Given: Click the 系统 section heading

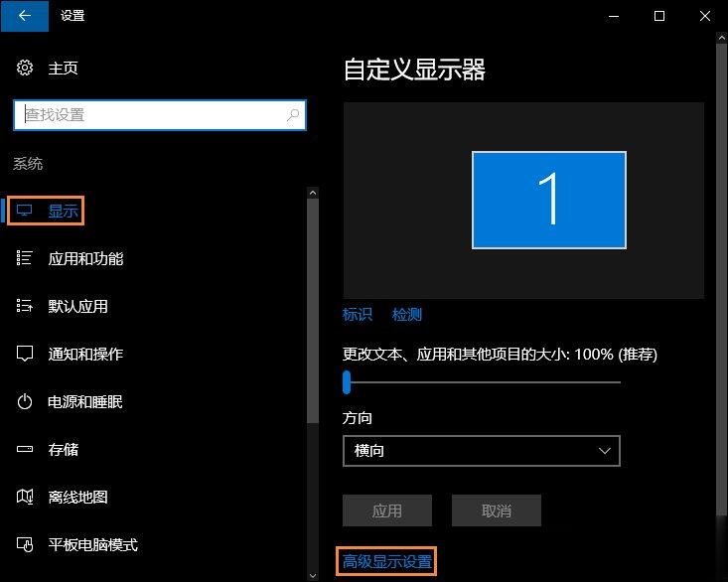Looking at the screenshot, I should 28,163.
